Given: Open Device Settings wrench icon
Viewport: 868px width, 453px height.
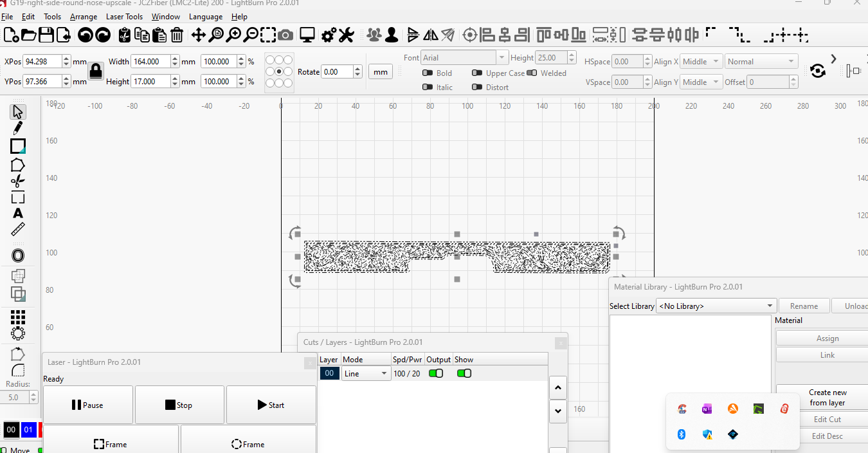Looking at the screenshot, I should [x=347, y=35].
